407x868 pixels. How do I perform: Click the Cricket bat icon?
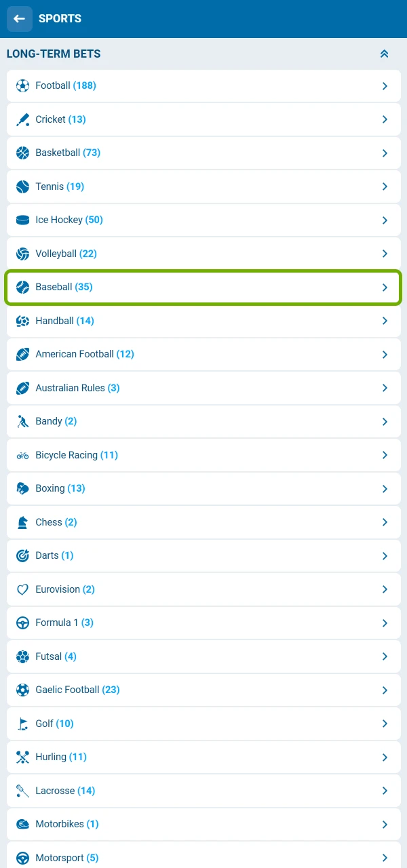click(x=22, y=119)
